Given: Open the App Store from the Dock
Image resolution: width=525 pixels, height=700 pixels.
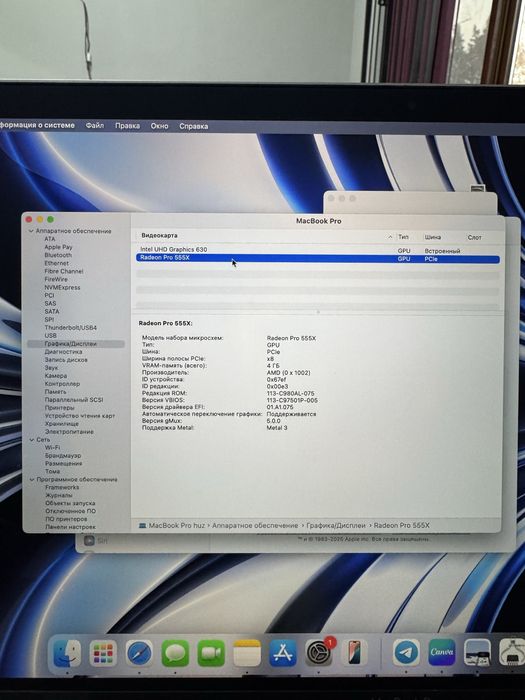Looking at the screenshot, I should pos(283,654).
